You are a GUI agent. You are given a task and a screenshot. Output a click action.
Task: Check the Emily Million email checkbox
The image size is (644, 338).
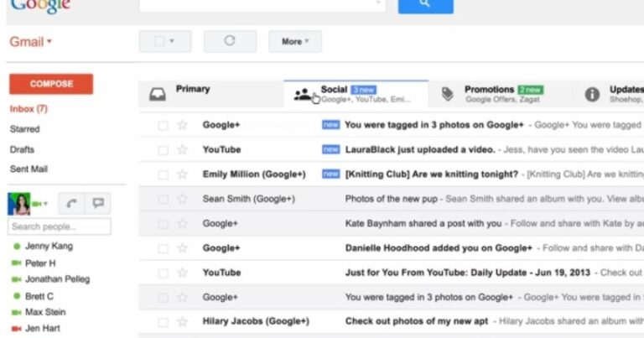coord(163,174)
